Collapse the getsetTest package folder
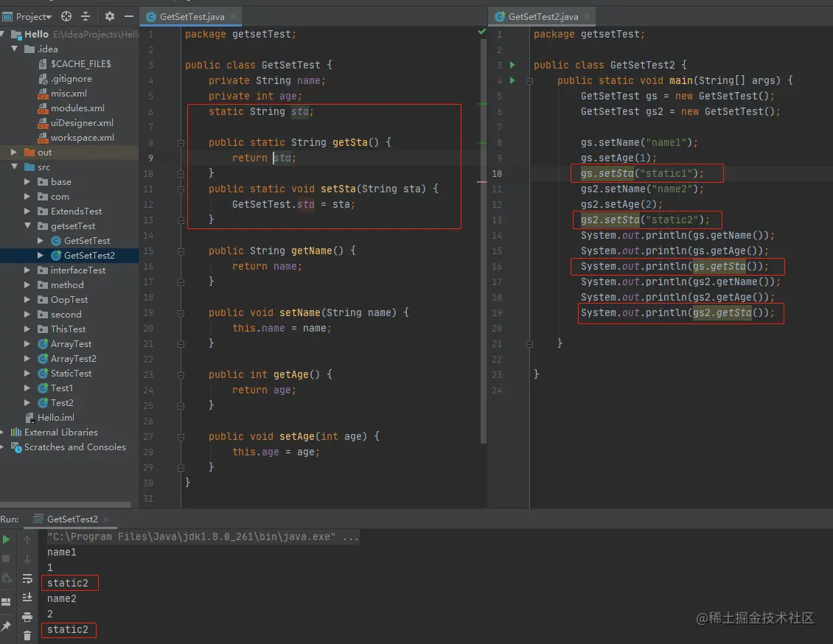This screenshot has width=833, height=644. pyautogui.click(x=27, y=226)
